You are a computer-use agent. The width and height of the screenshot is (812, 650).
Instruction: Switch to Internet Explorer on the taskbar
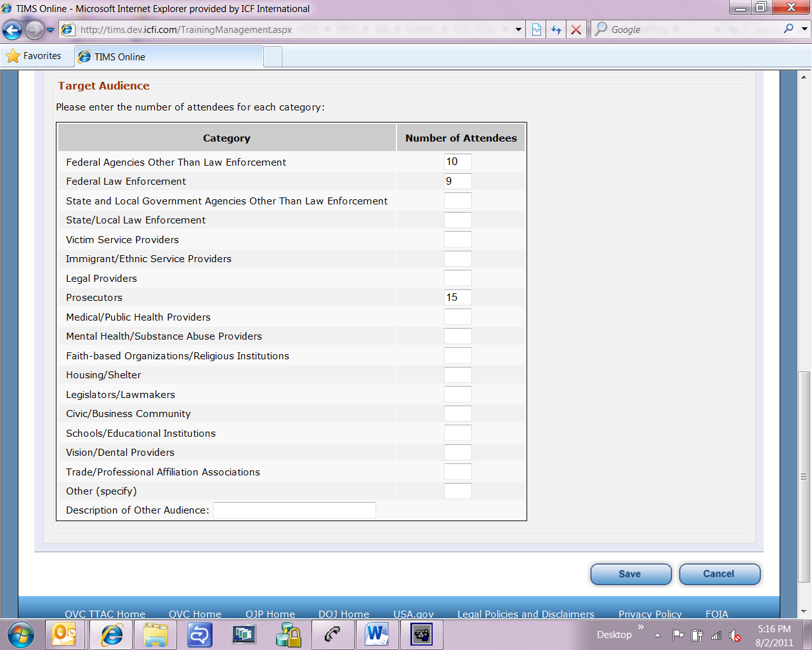(112, 635)
